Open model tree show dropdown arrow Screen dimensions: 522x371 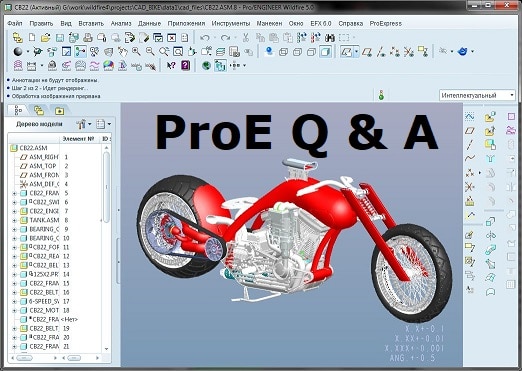[109, 124]
